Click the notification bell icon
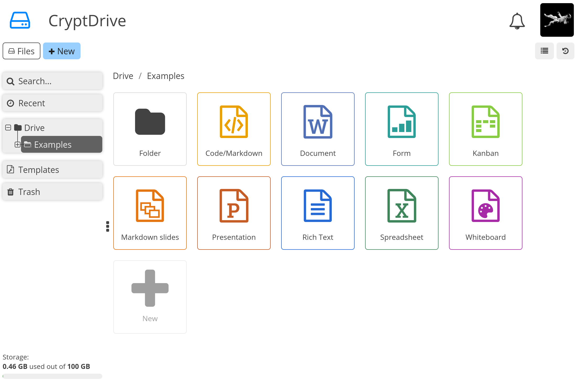 [x=517, y=20]
